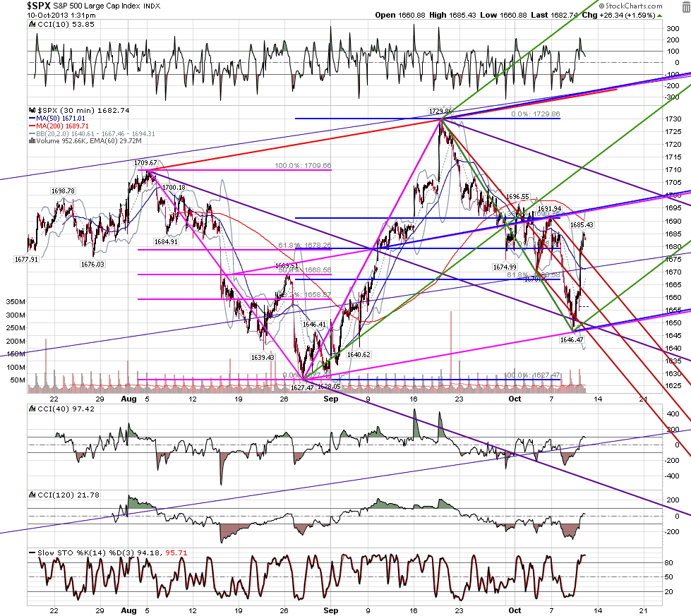Click the High 1685.43 header value

point(452,15)
